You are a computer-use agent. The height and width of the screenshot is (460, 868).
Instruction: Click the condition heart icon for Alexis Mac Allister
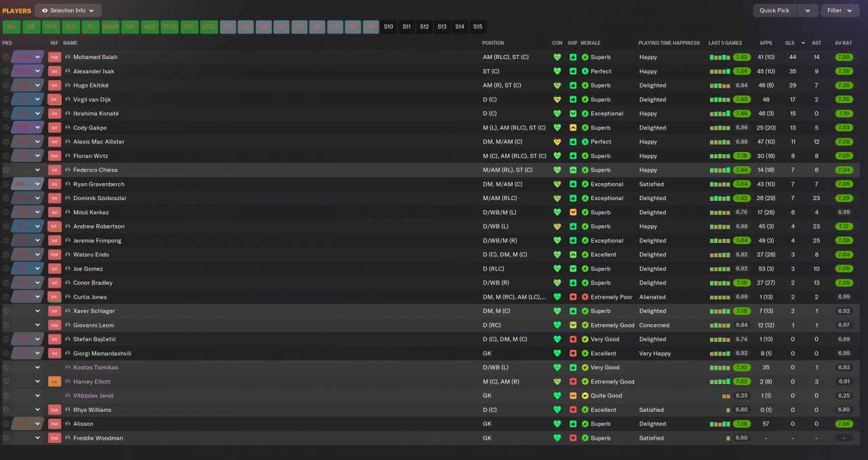click(557, 142)
